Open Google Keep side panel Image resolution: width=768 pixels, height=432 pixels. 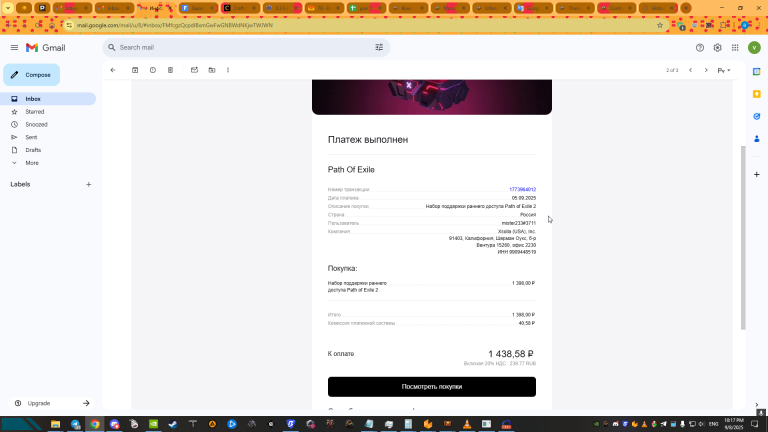757,94
